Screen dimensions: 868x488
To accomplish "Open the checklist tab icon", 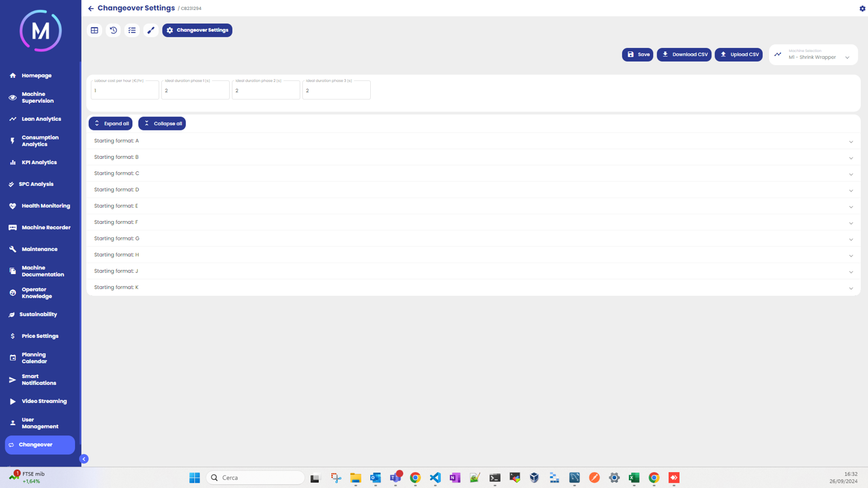I will point(132,30).
